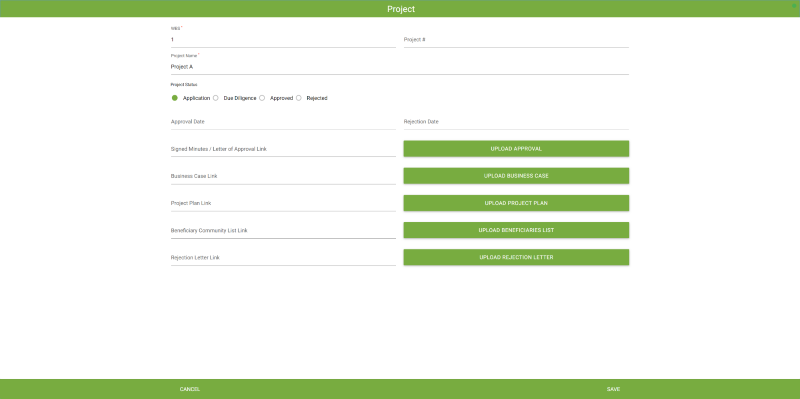Edit the Project Name field
This screenshot has width=800, height=399.
pos(399,67)
